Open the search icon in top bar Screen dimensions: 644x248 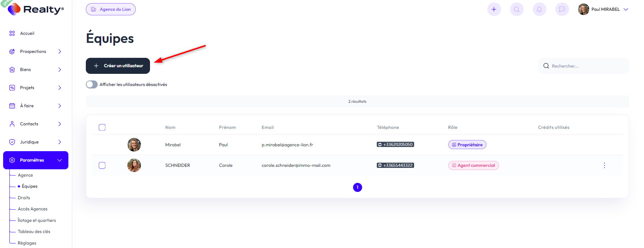coord(517,9)
